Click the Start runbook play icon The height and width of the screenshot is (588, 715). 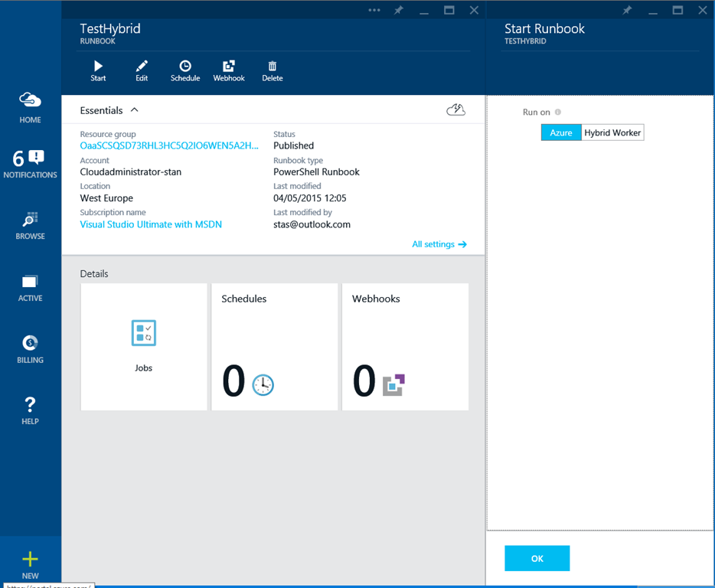point(98,67)
